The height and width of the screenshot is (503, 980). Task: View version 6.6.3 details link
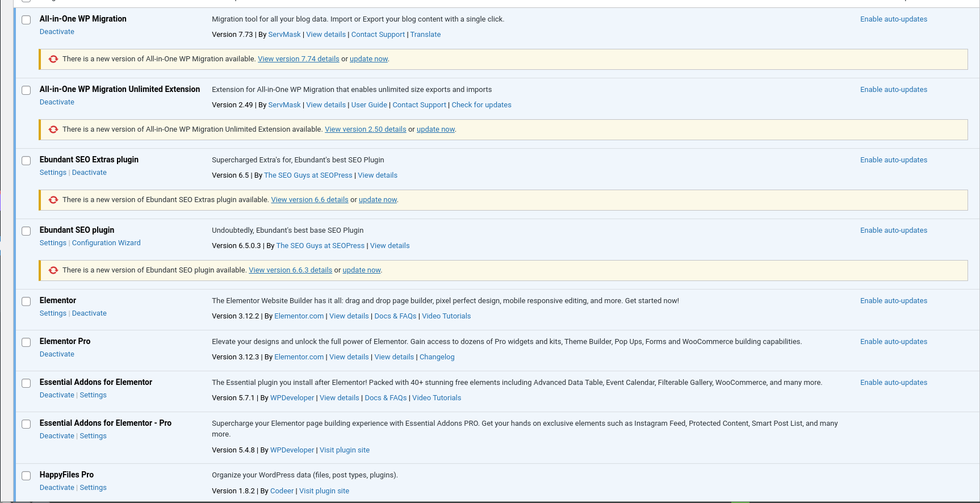point(290,270)
